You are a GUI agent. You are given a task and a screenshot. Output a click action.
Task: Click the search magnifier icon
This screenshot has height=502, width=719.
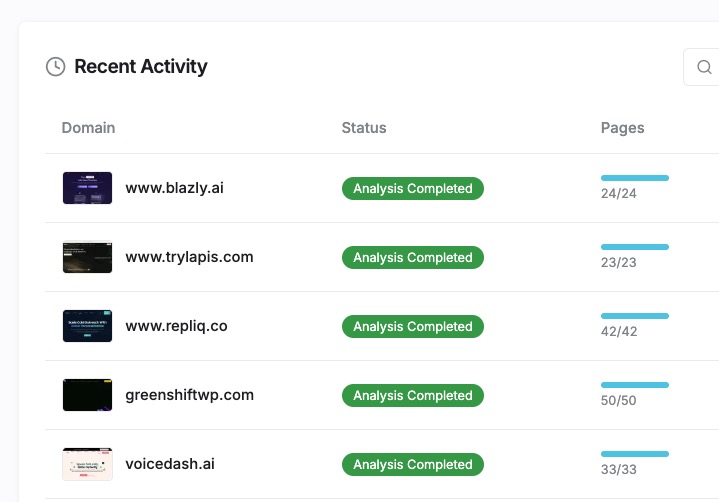click(x=704, y=67)
